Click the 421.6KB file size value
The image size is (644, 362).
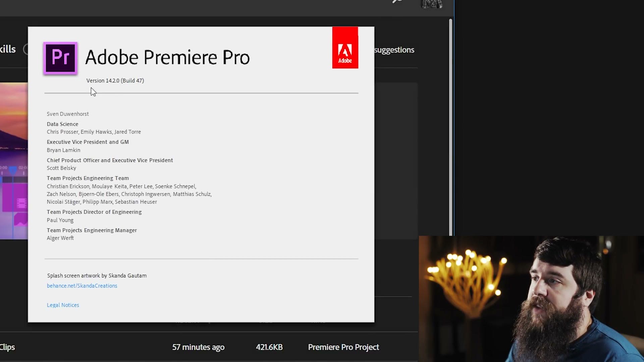(269, 347)
